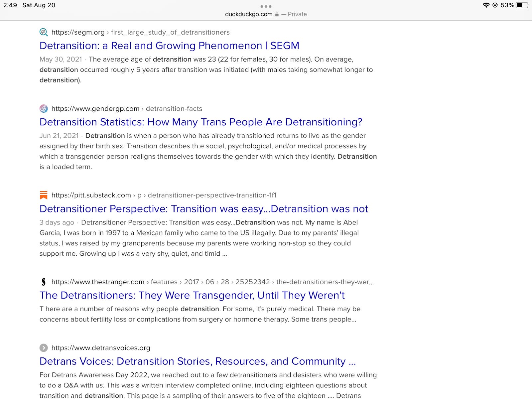The width and height of the screenshot is (532, 399).
Task: Click the GenderGP site favicon
Action: [x=44, y=109]
